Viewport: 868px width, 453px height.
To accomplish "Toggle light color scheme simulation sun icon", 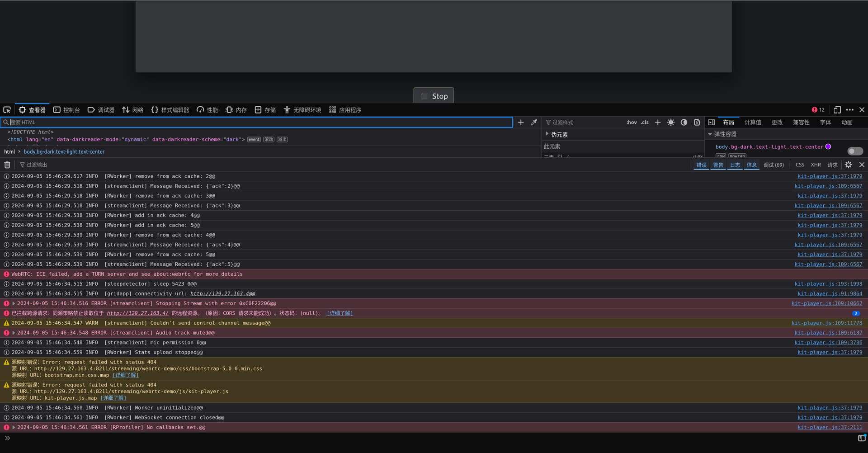I will click(671, 122).
